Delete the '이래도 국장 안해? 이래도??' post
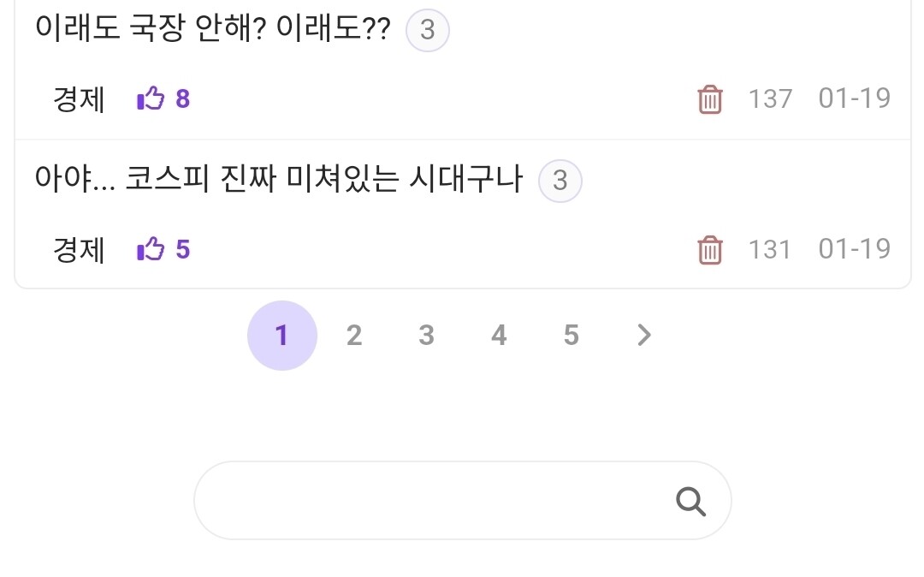924x577 pixels. tap(710, 99)
